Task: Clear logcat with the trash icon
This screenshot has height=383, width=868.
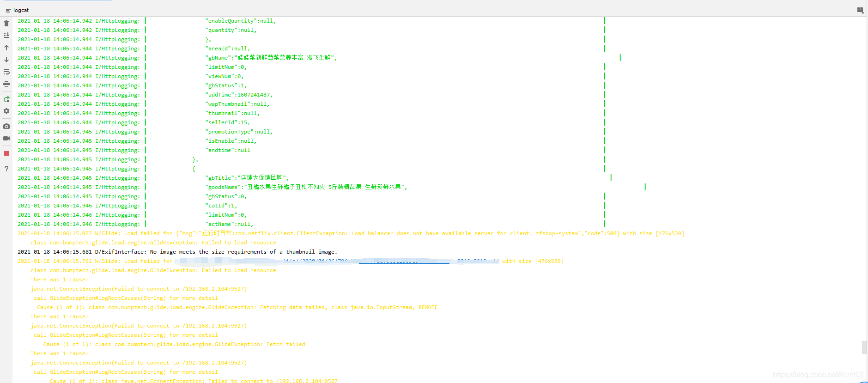Action: click(x=6, y=23)
